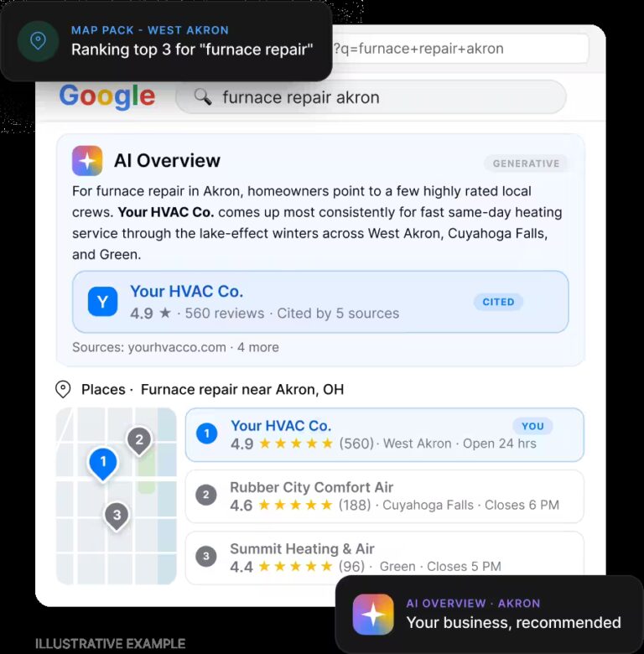Click the Map Pack notification pin icon
The width and height of the screenshot is (644, 654).
38,41
